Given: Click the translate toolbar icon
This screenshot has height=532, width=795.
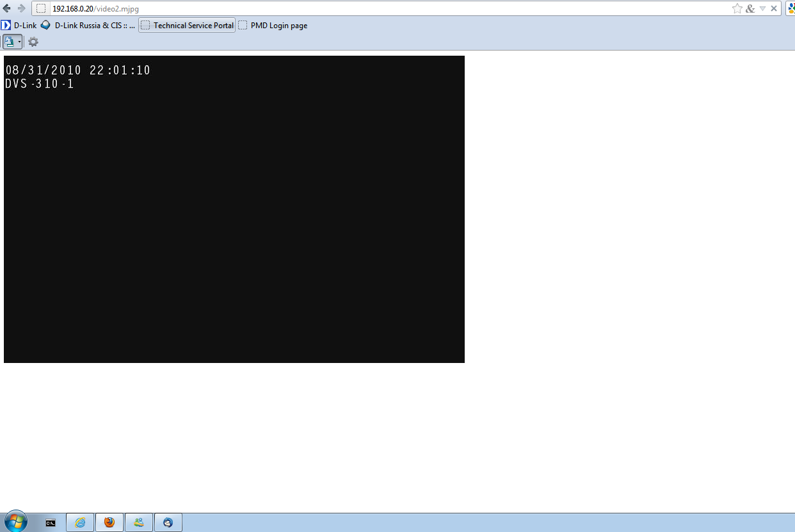Looking at the screenshot, I should point(10,42).
